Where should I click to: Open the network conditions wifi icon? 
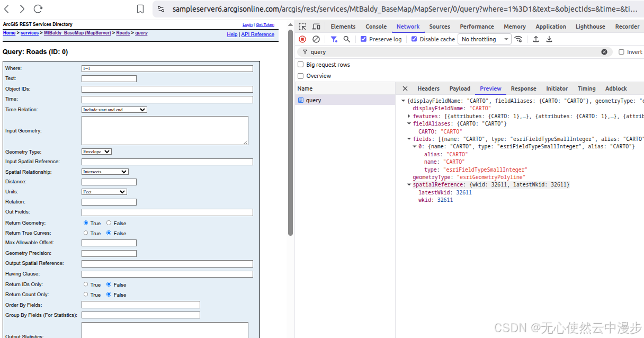(x=518, y=39)
